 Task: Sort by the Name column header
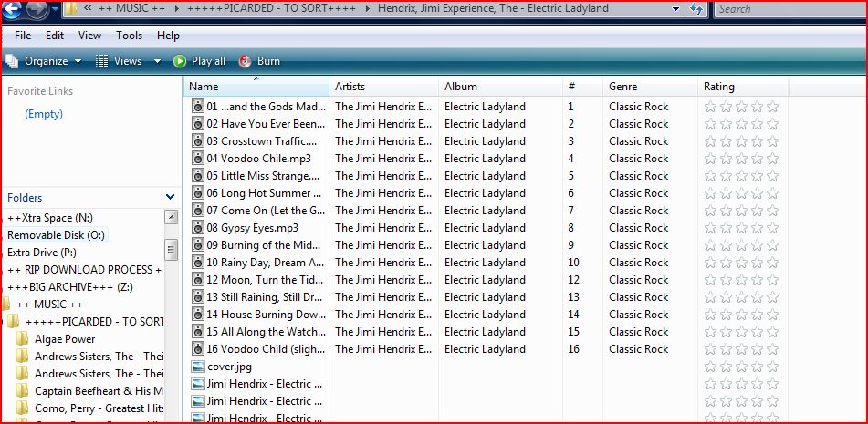click(256, 87)
